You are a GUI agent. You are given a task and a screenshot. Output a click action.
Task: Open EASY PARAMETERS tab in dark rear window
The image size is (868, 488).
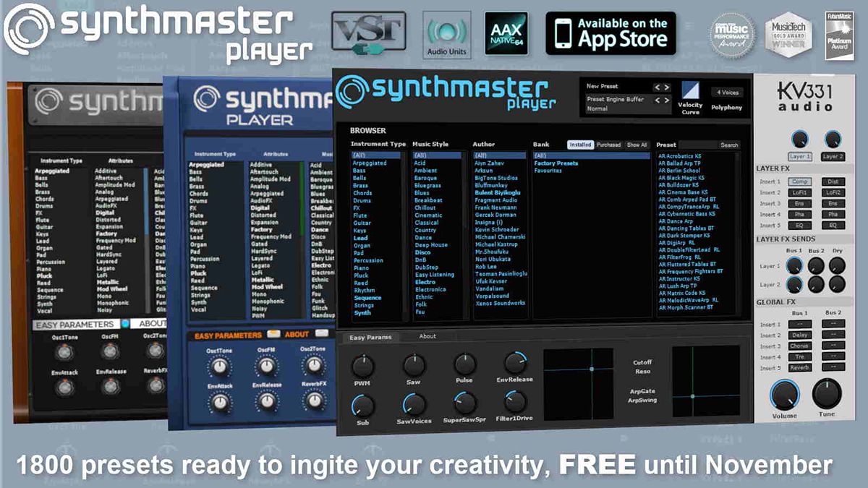(x=76, y=325)
